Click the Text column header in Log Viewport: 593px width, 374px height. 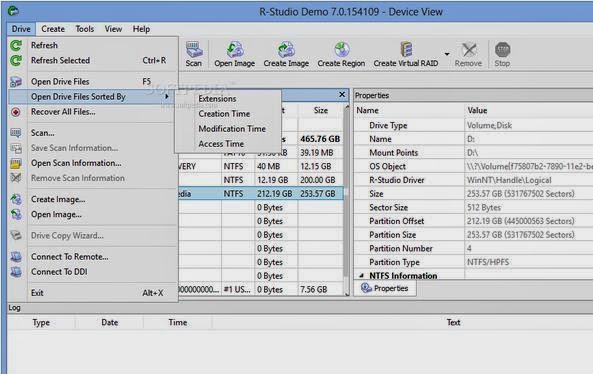pos(453,323)
